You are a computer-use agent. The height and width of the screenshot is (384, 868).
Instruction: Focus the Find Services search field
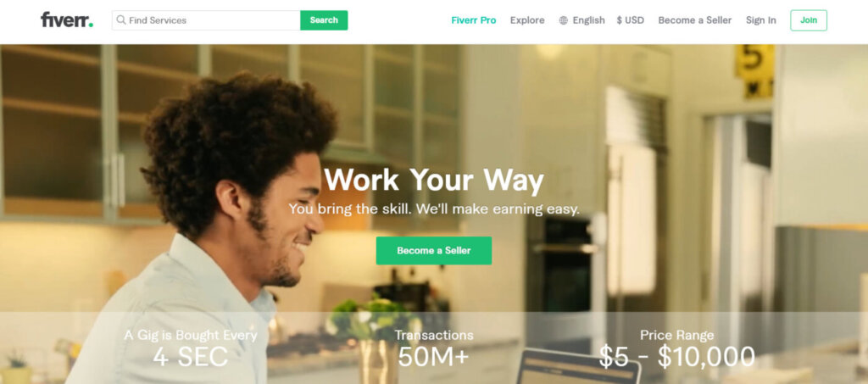point(206,19)
